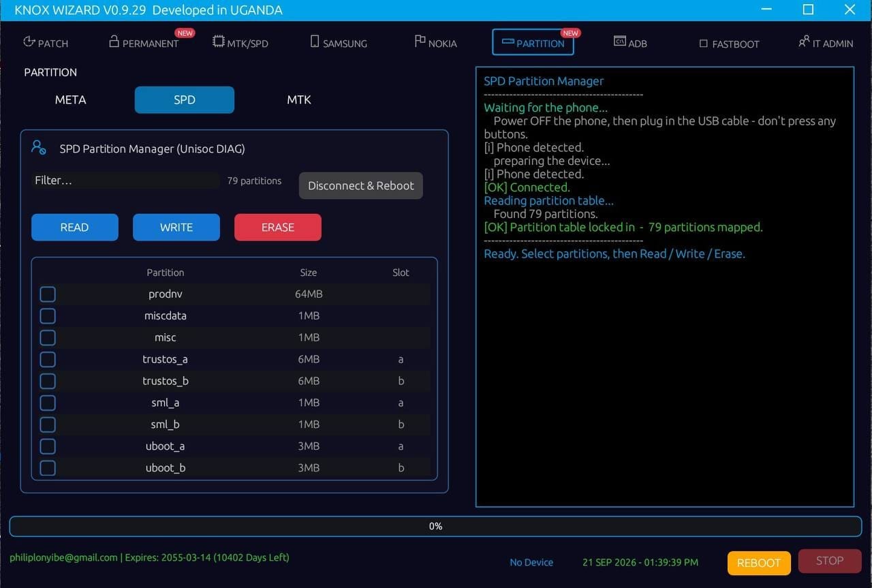This screenshot has height=588, width=872.
Task: Tick the uboot_a partition checkbox
Action: click(x=48, y=447)
